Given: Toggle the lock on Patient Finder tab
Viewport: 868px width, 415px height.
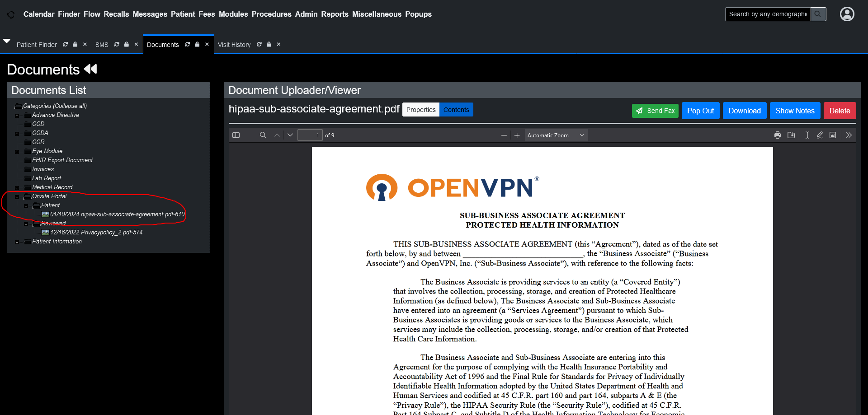Looking at the screenshot, I should 75,44.
